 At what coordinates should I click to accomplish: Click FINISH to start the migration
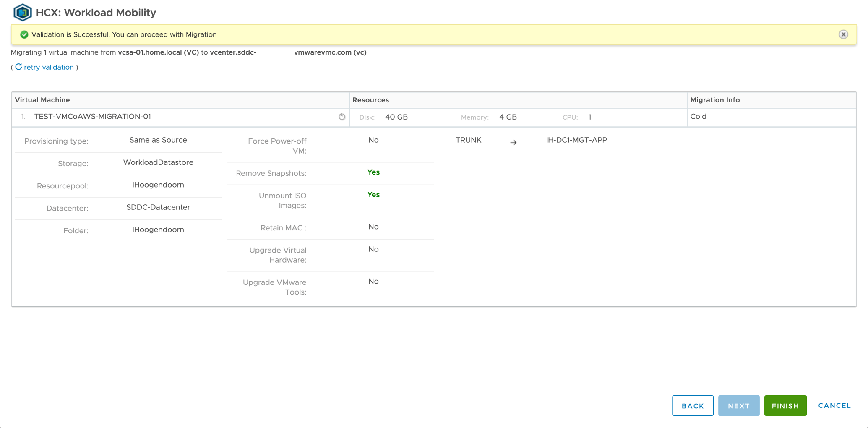[x=785, y=406]
